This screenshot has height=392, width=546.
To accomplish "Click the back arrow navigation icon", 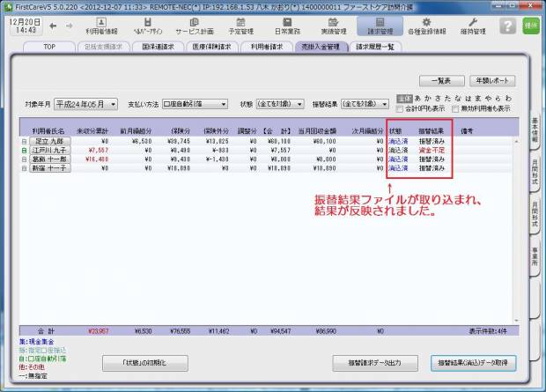I will coord(48,27).
